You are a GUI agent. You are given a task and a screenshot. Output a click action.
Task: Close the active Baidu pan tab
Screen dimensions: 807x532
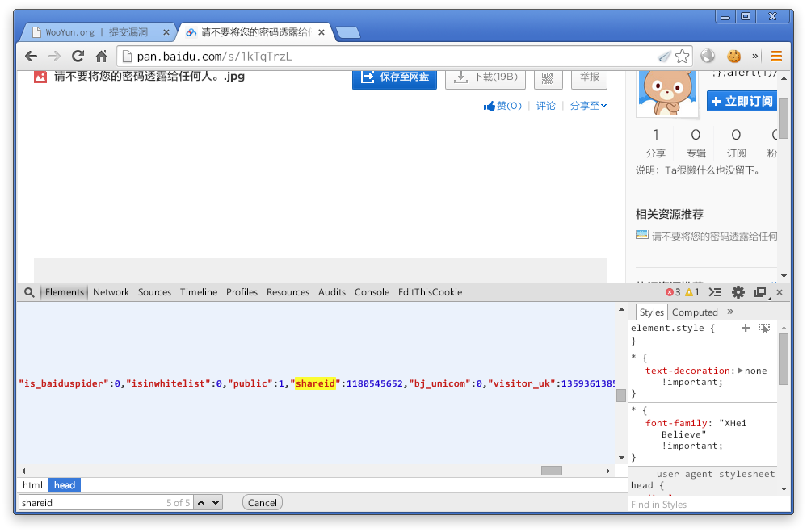(x=322, y=32)
